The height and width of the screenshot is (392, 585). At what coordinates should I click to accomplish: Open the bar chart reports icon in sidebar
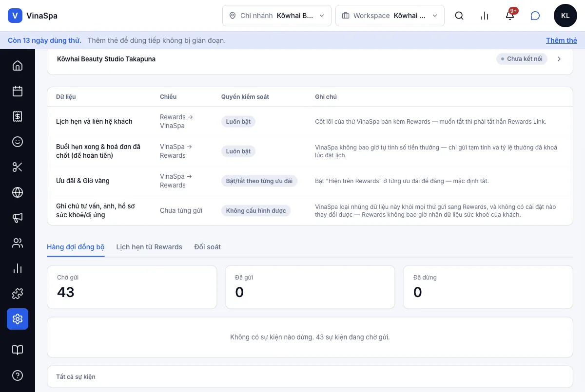(x=18, y=268)
